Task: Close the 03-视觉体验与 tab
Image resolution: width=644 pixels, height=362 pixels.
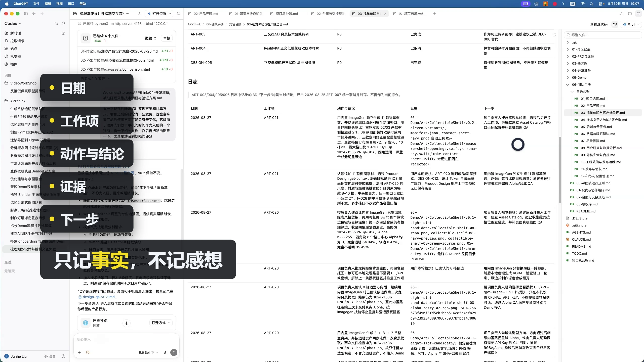Action: click(x=385, y=14)
